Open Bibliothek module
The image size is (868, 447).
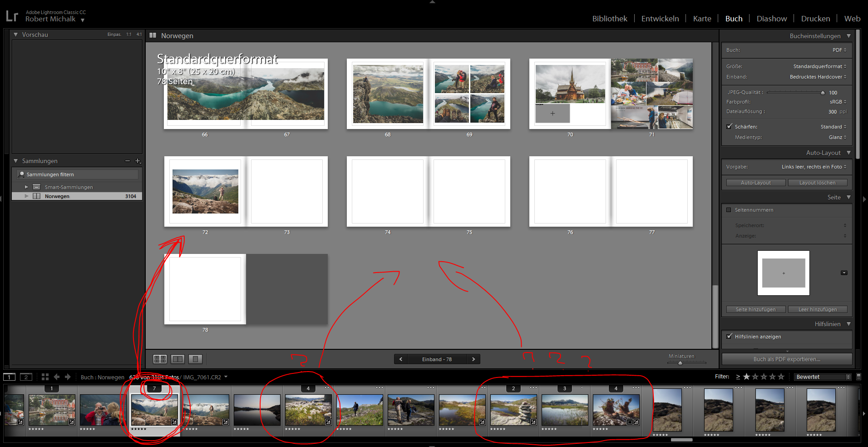point(610,19)
